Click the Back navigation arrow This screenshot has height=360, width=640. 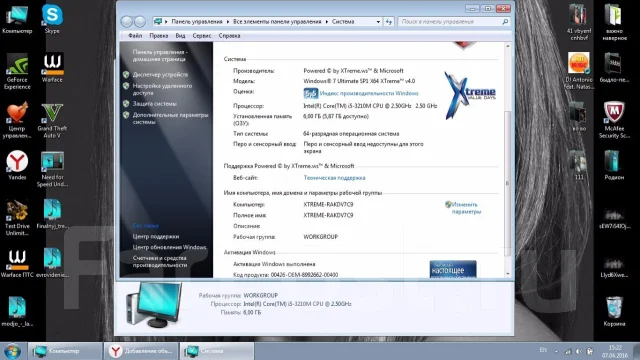tap(127, 22)
